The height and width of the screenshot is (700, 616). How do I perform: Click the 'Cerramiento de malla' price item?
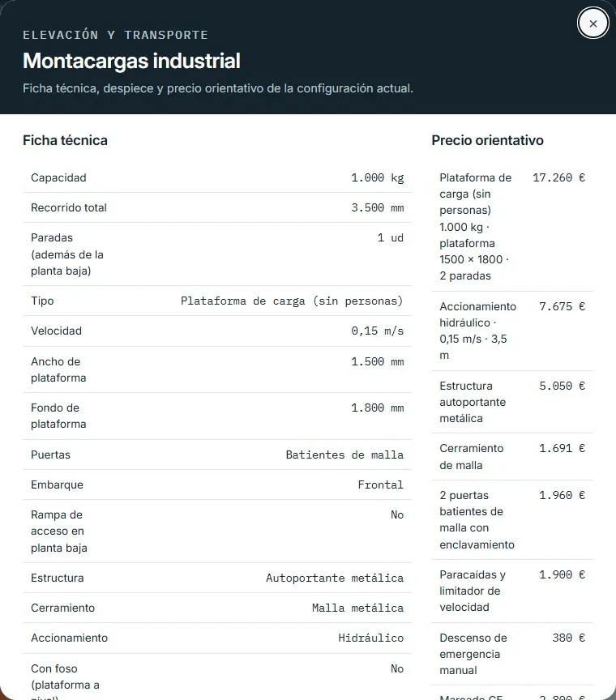(x=471, y=457)
